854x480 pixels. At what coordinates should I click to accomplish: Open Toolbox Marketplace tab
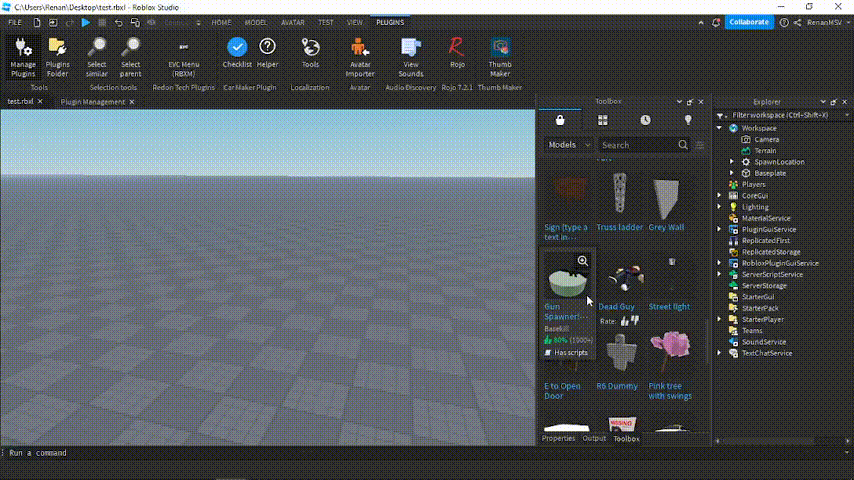[560, 120]
